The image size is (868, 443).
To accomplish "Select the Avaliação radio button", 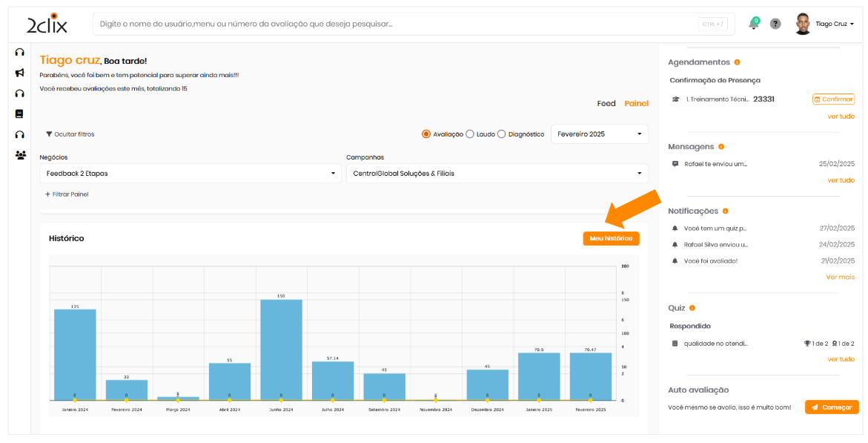I will [x=426, y=134].
